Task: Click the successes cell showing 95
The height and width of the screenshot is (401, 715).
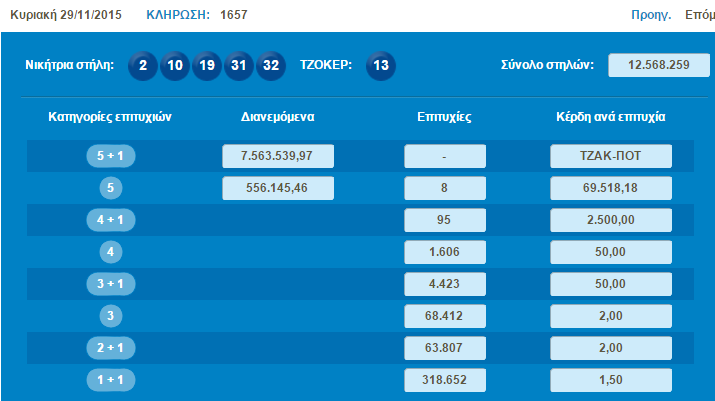Action: 445,220
